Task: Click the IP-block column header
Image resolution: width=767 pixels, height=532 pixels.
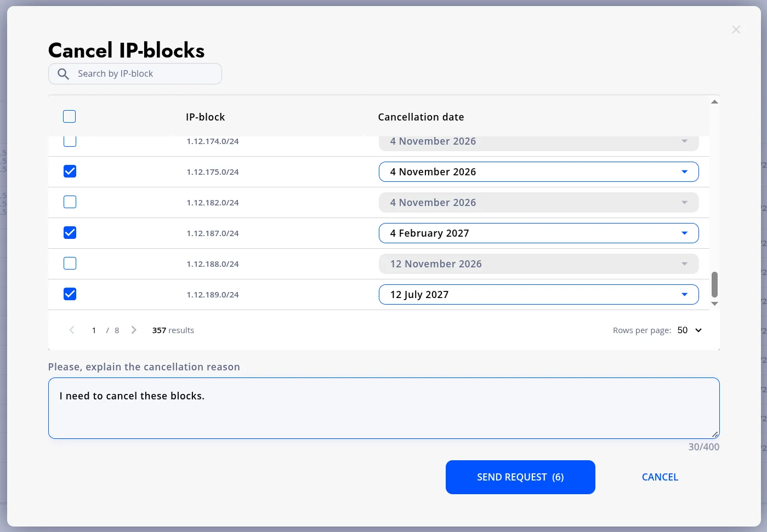Action: [x=205, y=117]
